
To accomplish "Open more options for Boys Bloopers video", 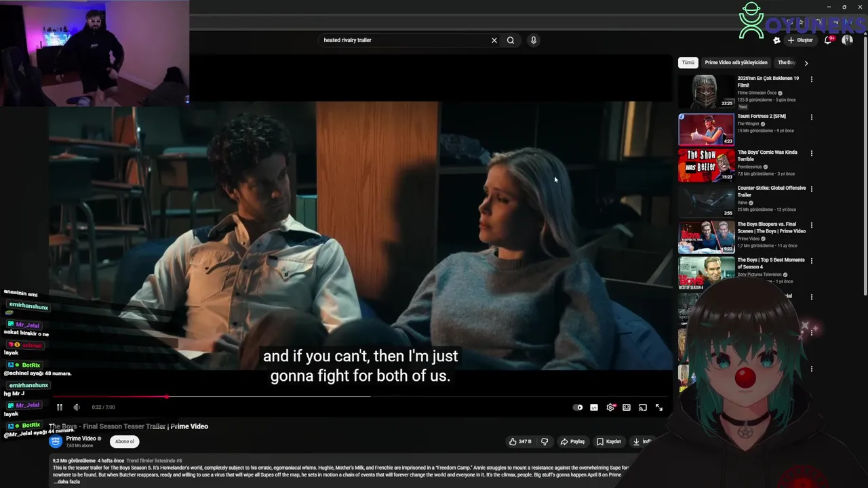I will (811, 225).
